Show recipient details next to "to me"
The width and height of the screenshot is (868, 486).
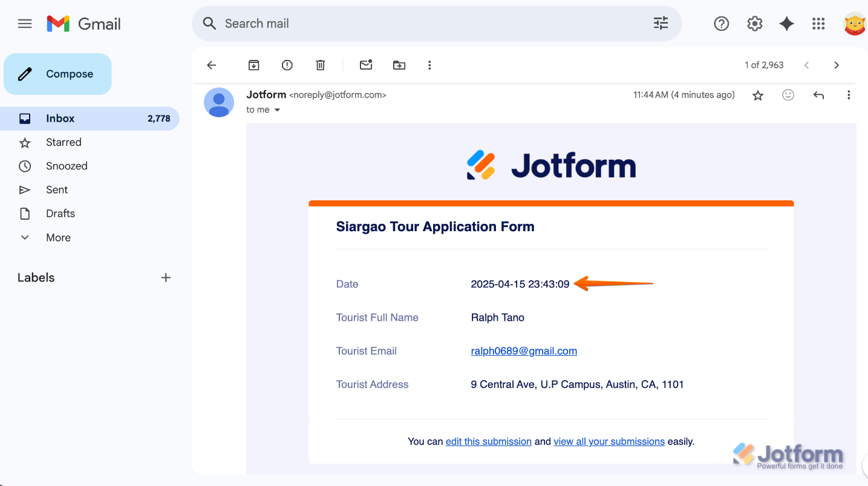click(x=278, y=110)
